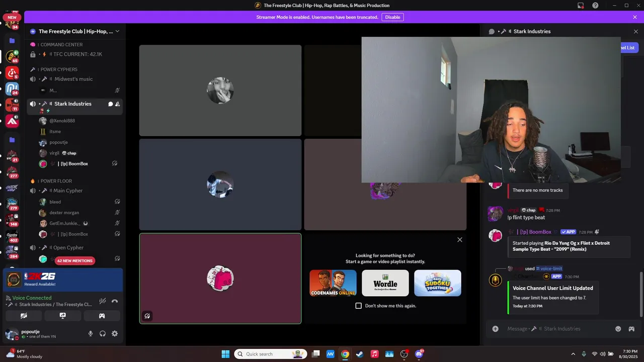Dismiss the purple Streamer Mode banner

[635, 17]
